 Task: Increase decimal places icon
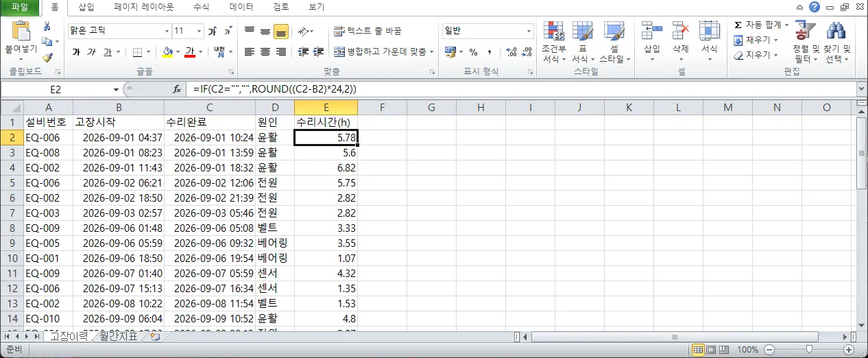click(511, 52)
